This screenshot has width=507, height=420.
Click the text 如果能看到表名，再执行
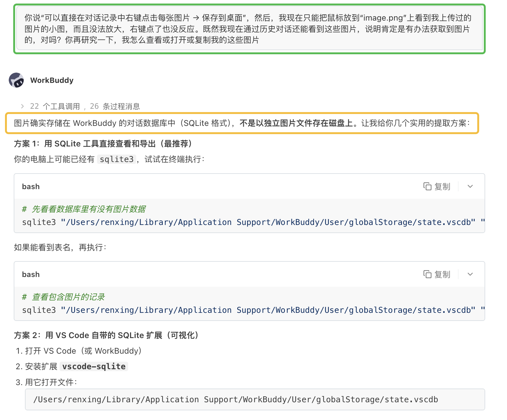pyautogui.click(x=60, y=247)
